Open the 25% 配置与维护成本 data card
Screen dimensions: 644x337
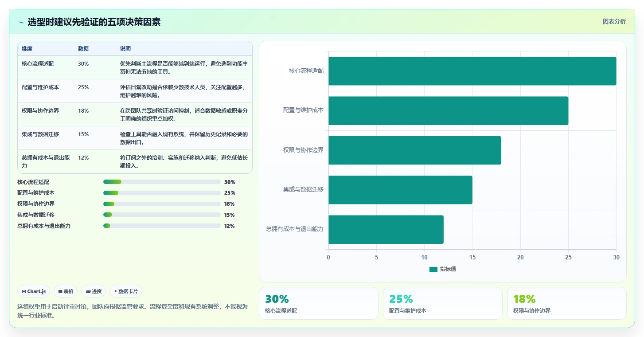(x=443, y=303)
